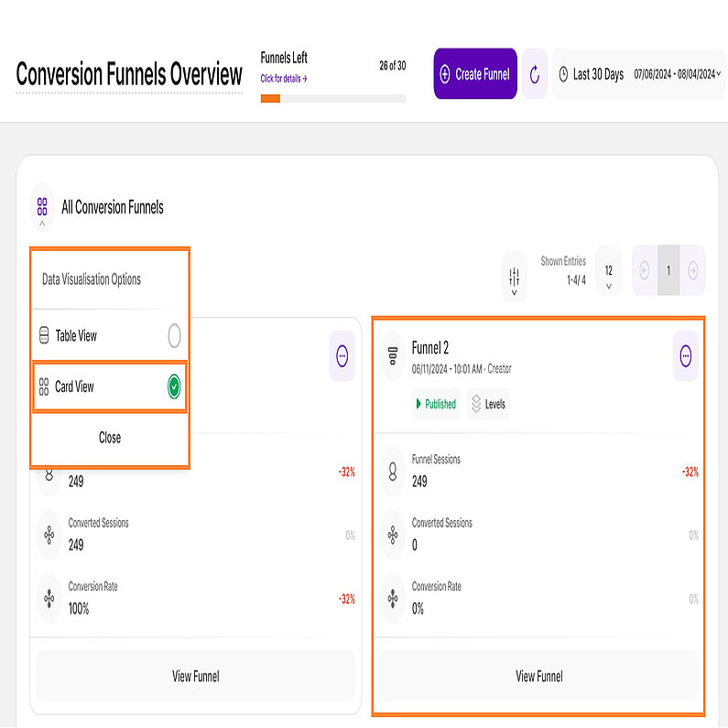Image resolution: width=728 pixels, height=728 pixels.
Task: Toggle the Levels badge on Funnel 2
Action: pyautogui.click(x=487, y=404)
